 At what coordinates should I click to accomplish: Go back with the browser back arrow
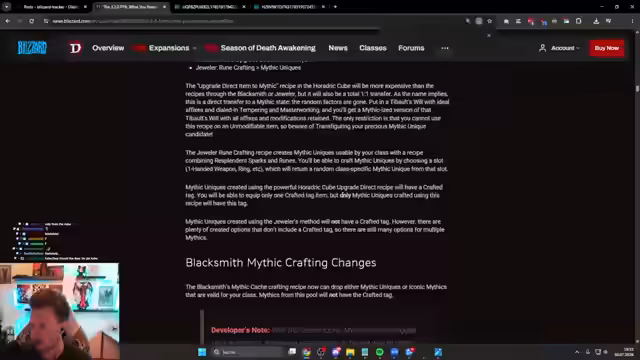[8, 21]
